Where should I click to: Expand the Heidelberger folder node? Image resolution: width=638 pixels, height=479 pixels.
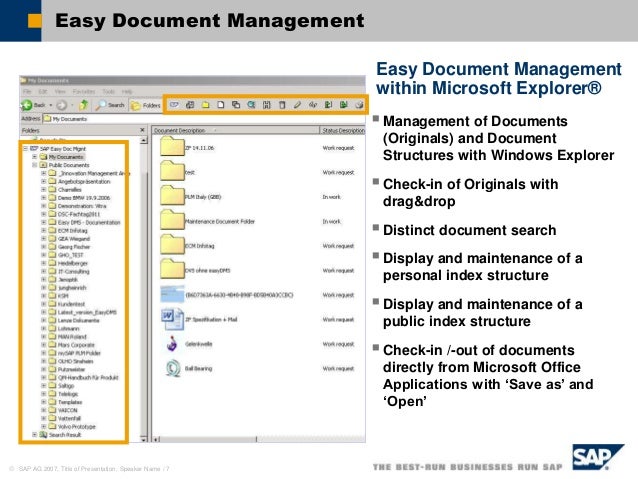tap(44, 263)
